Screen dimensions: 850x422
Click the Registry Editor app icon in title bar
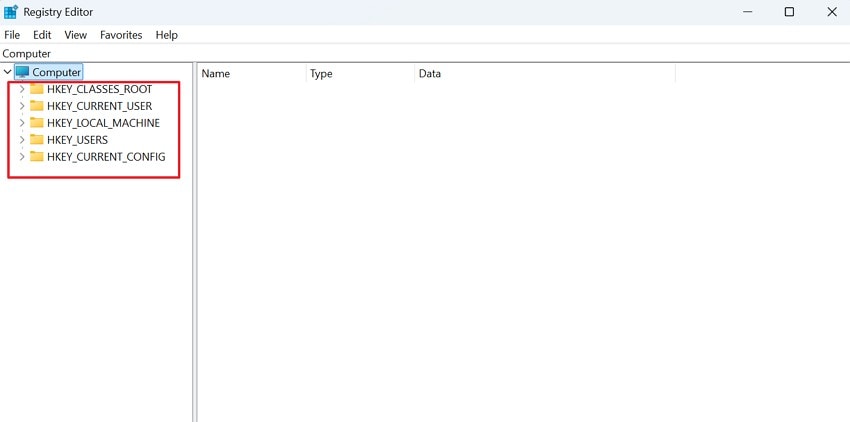tap(11, 11)
